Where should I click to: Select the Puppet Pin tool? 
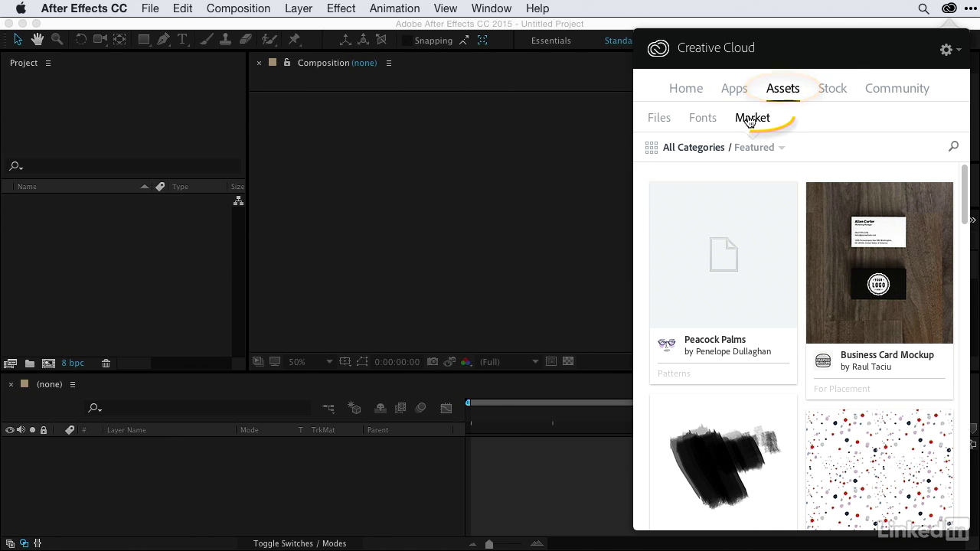coord(294,40)
